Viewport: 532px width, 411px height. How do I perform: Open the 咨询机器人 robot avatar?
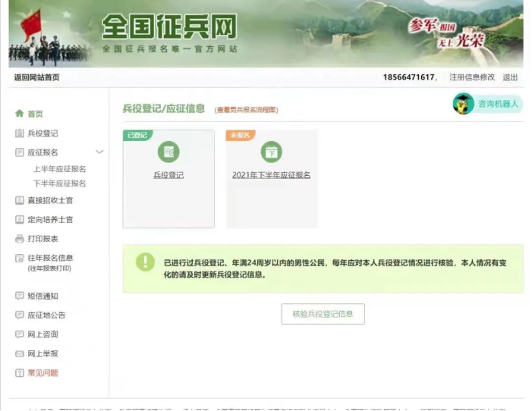pyautogui.click(x=463, y=104)
